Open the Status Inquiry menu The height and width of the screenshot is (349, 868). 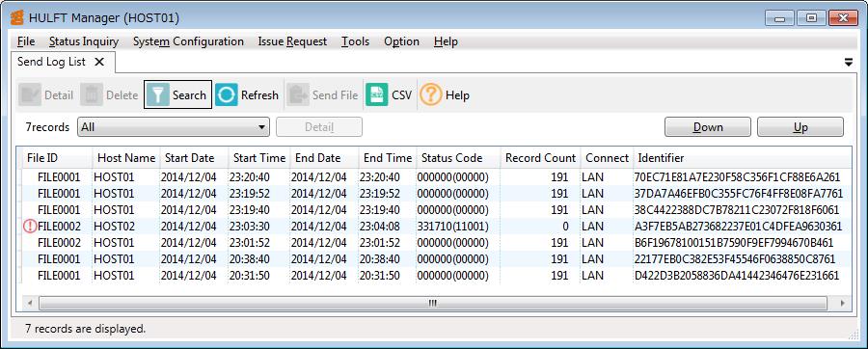pos(84,41)
